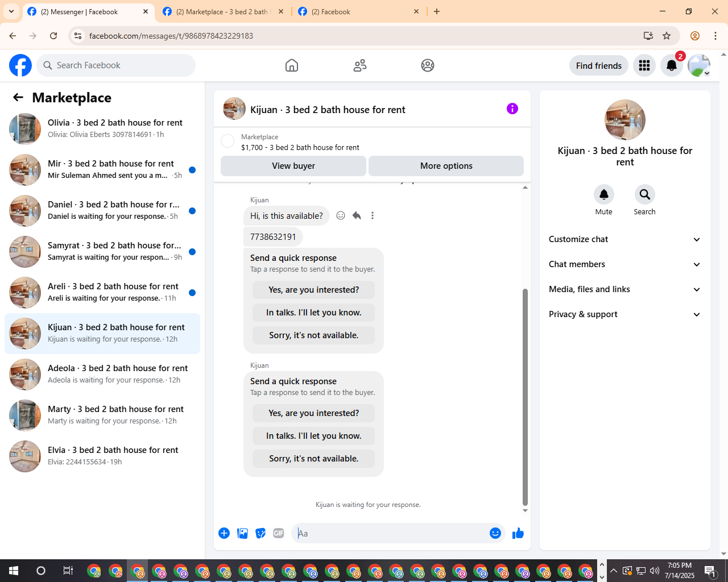Click the listing thumbnail in right panel
Viewport: 728px width, 582px height.
tap(625, 120)
